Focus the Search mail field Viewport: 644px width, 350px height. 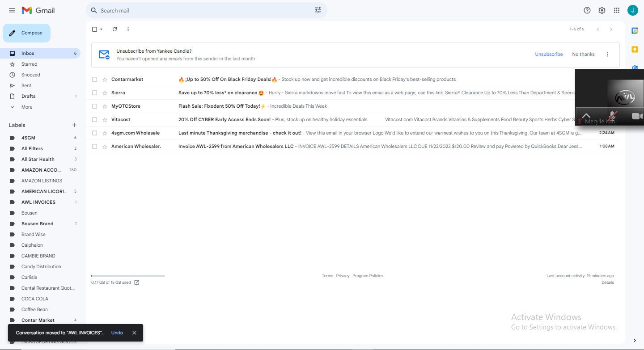206,10
